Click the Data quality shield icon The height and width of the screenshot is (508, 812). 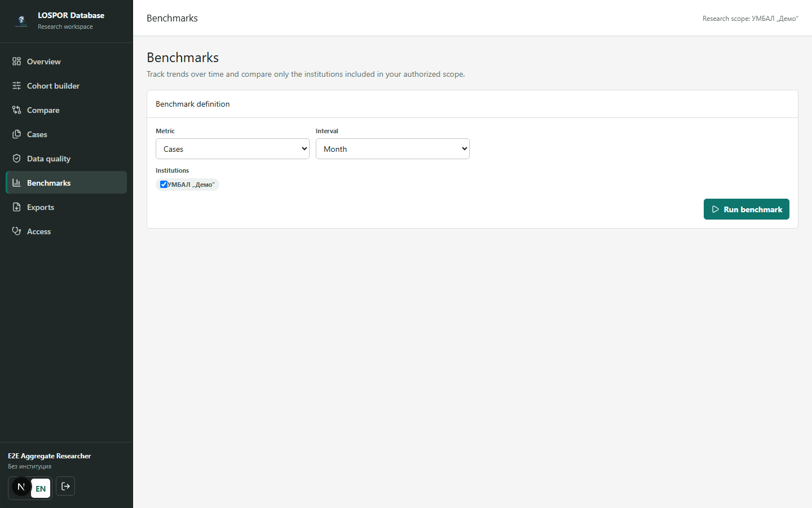coord(16,159)
